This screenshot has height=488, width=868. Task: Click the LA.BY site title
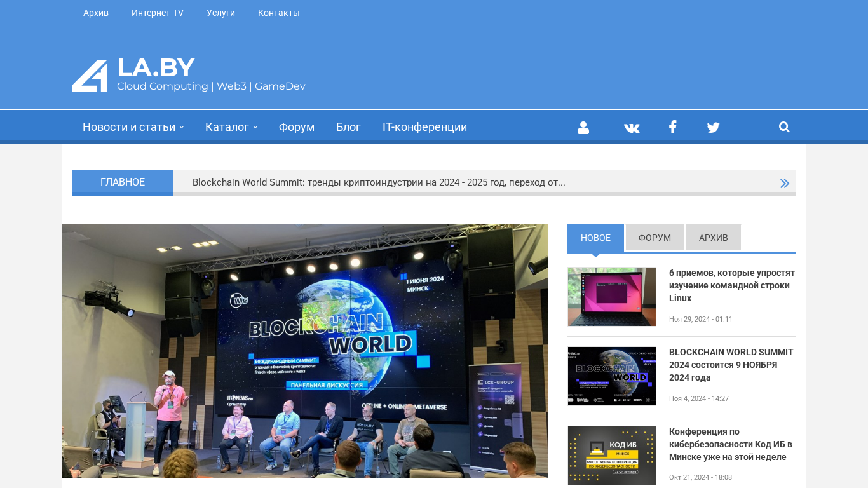coord(156,68)
